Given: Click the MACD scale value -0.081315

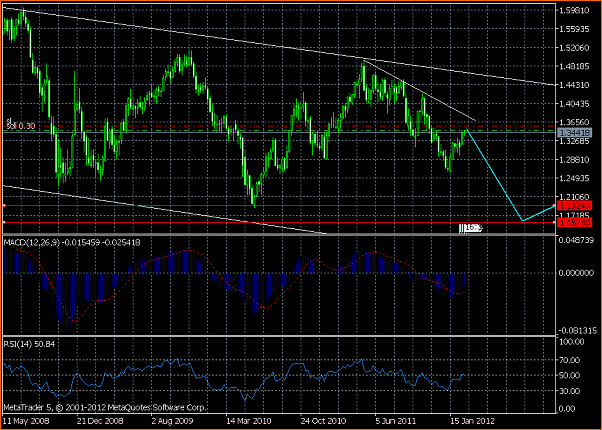Looking at the screenshot, I should coord(577,330).
